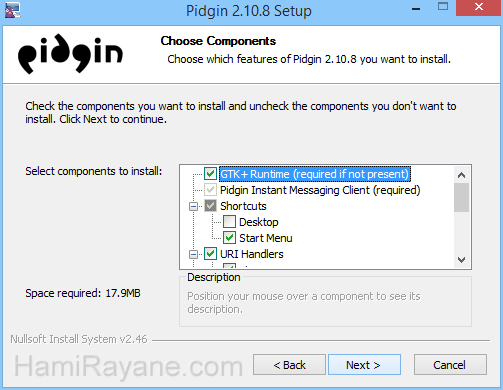Collapse the URI Handlers tree node
Screen dimensions: 503x390
click(x=193, y=255)
